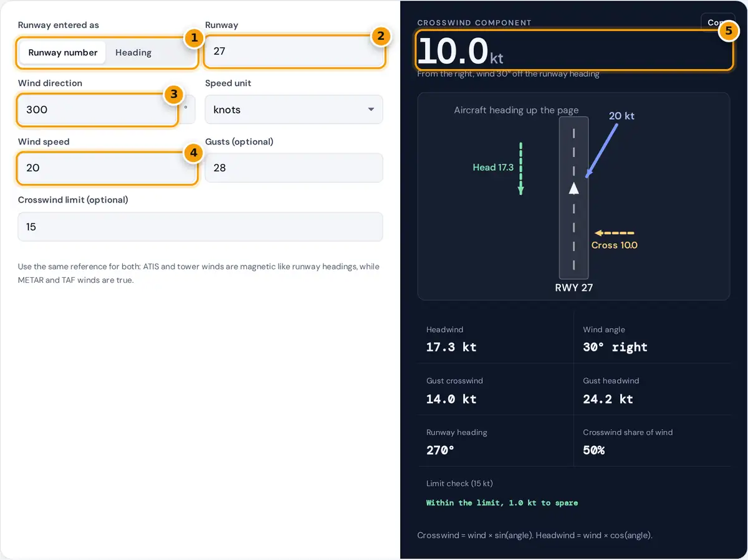Screen dimensions: 748x560
Task: Click the yellow crosswind dashed arrow
Action: pyautogui.click(x=614, y=233)
